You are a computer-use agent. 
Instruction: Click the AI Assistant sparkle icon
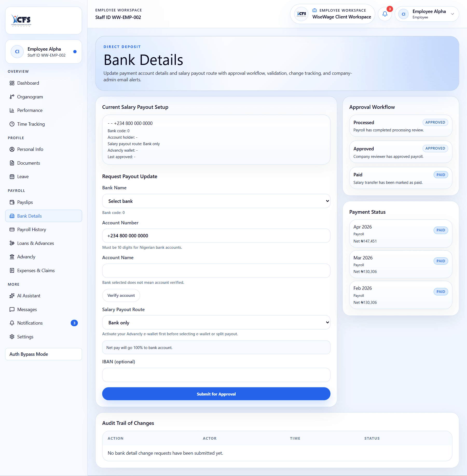(12, 296)
